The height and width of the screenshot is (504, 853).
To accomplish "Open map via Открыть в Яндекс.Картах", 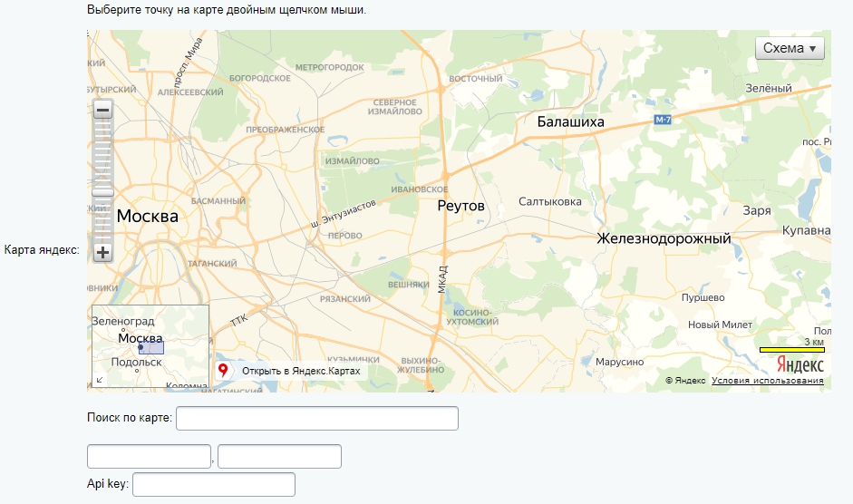I will click(x=301, y=371).
